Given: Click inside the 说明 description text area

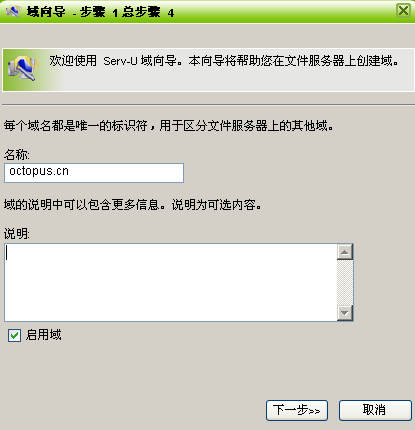Looking at the screenshot, I should coord(171,282).
